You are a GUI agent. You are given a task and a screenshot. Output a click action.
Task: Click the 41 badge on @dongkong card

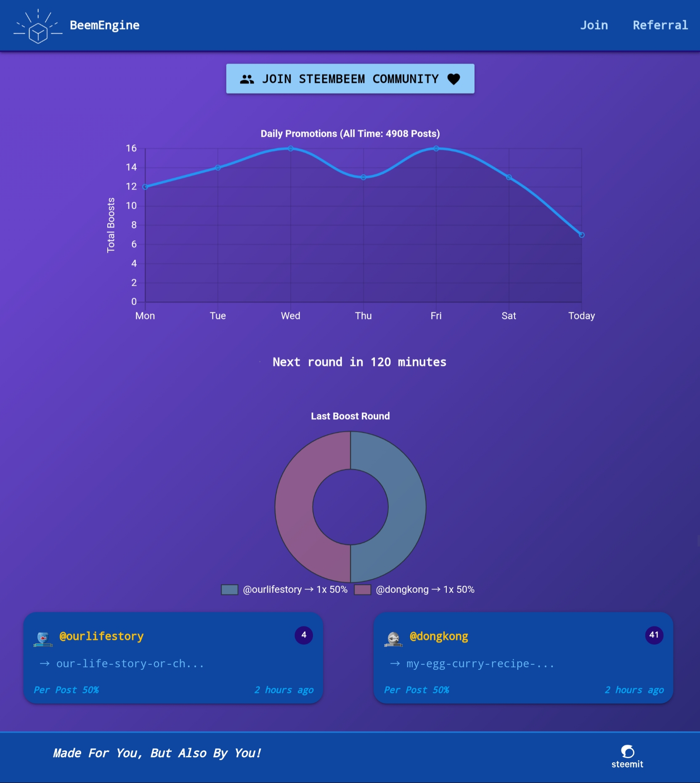654,635
